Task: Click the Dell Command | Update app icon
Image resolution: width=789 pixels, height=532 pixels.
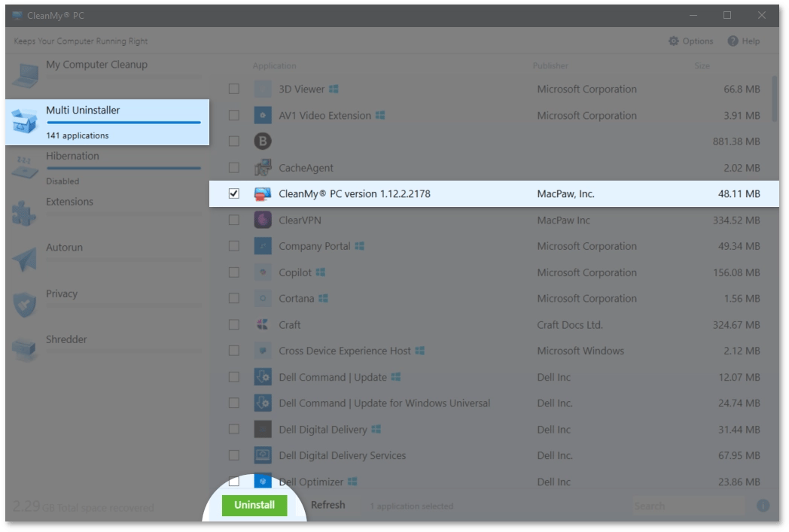Action: 263,377
